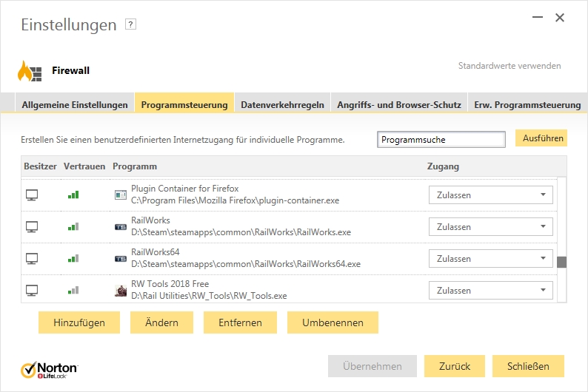Click the program list scrollbar thumb

pyautogui.click(x=561, y=262)
